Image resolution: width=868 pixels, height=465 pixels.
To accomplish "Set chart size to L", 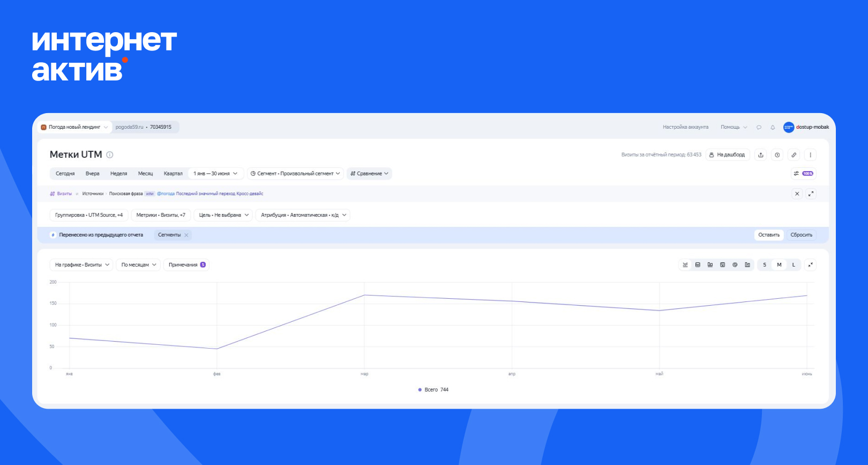I will coord(794,265).
